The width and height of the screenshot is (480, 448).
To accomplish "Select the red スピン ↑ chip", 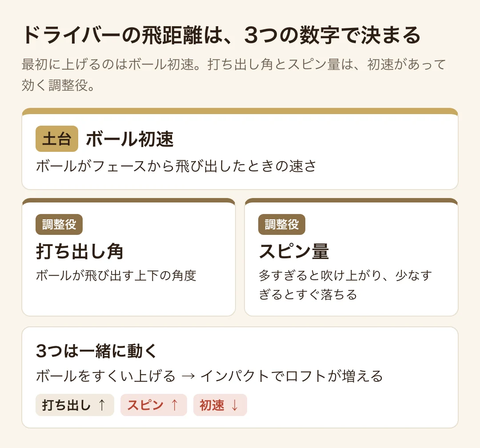I will pos(154,405).
